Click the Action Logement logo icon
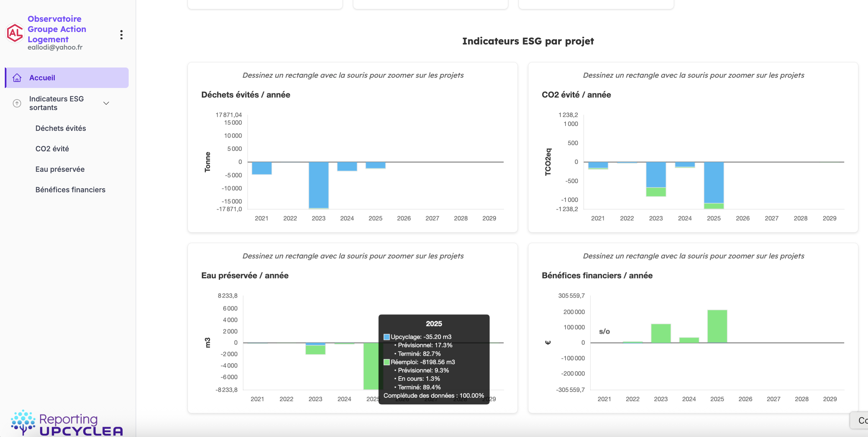This screenshot has width=868, height=437. coord(15,33)
